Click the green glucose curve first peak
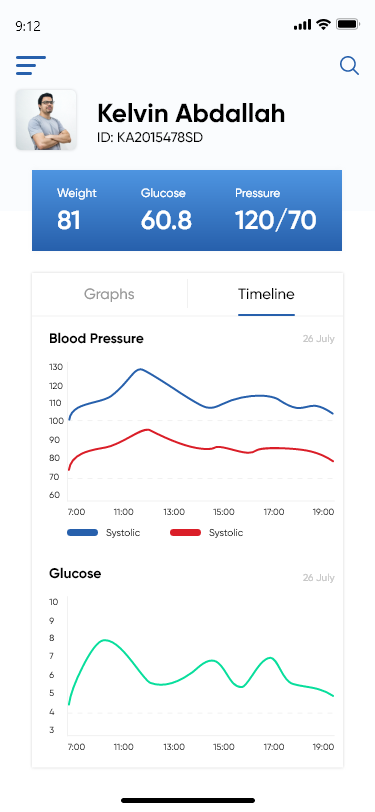Viewport: 375px width, 812px height. pyautogui.click(x=105, y=640)
